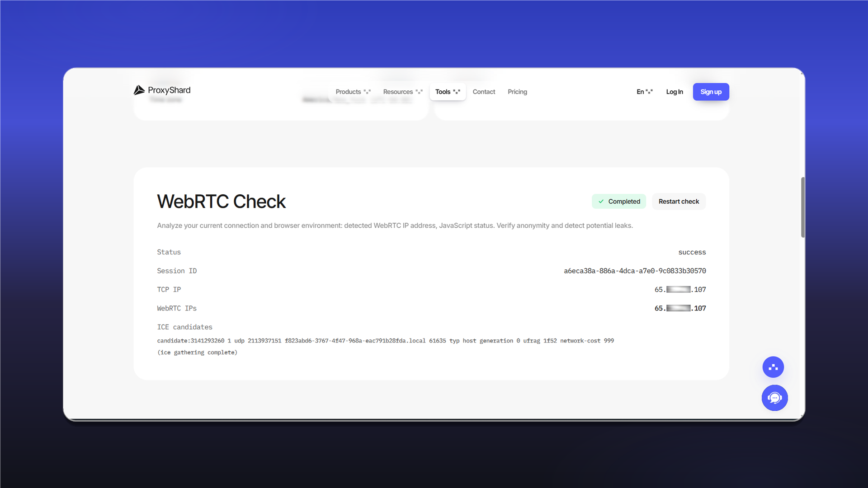The height and width of the screenshot is (488, 868).
Task: Select the Session ID value a6eca38a-886a-4dca-a7e0-9c0833b30570
Action: (635, 271)
